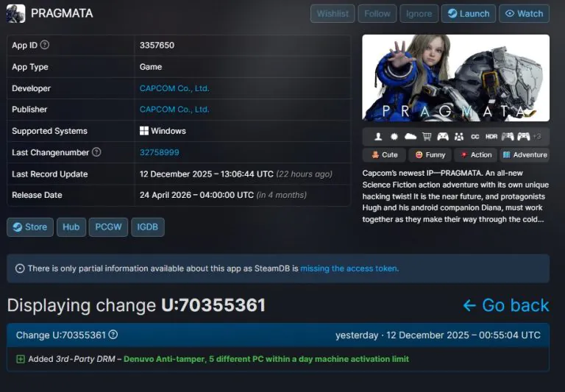Toggle the Wishlist button
The width and height of the screenshot is (565, 392).
[333, 13]
